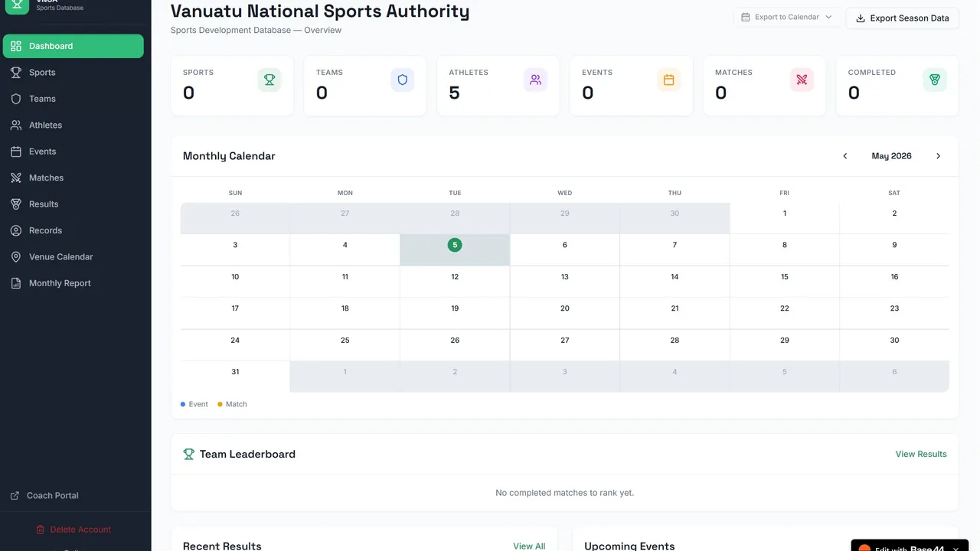Select May 1 calendar cell
The width and height of the screenshot is (980, 551).
(x=785, y=218)
